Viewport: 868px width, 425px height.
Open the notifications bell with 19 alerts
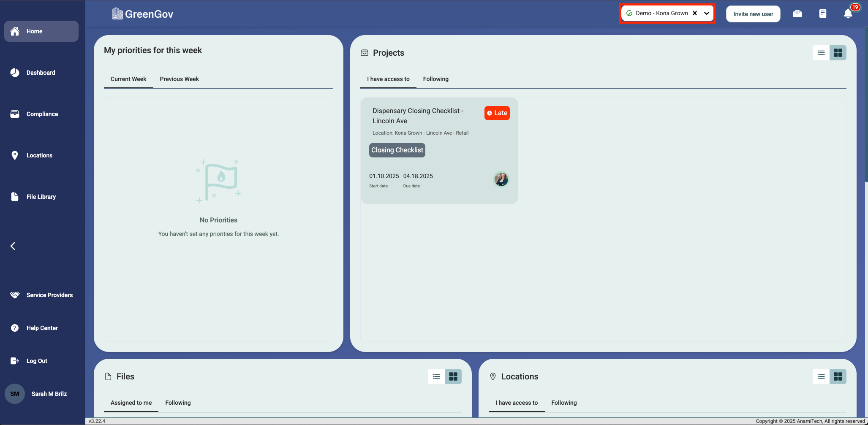point(848,14)
